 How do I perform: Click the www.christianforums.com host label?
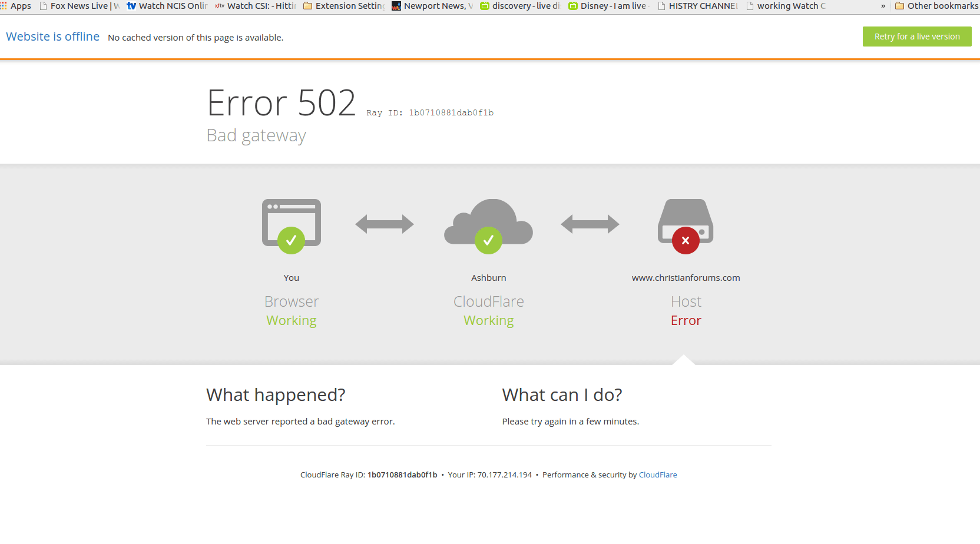point(686,278)
